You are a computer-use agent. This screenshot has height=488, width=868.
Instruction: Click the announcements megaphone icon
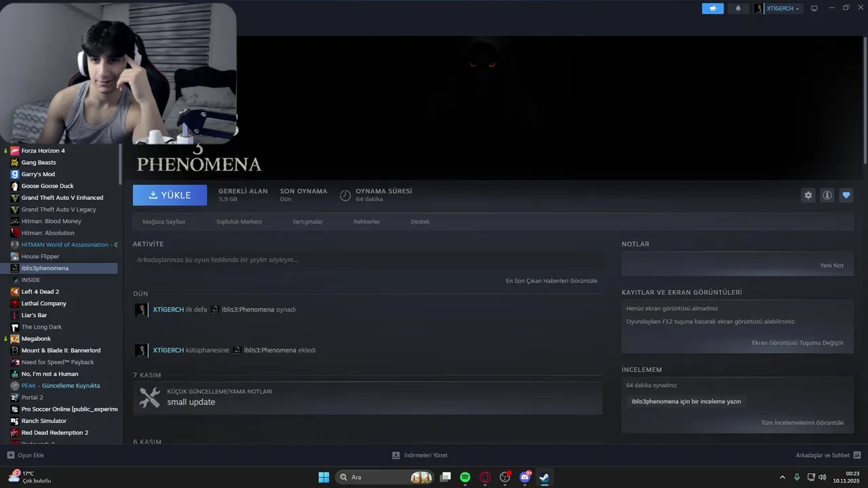(713, 9)
